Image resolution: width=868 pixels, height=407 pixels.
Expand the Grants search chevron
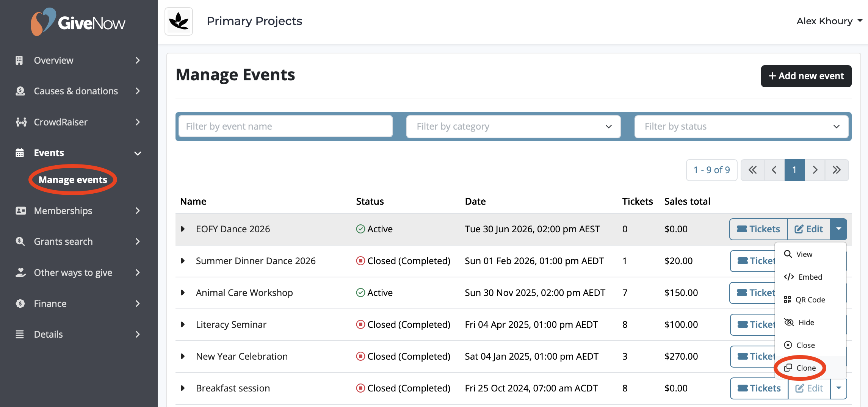point(138,241)
